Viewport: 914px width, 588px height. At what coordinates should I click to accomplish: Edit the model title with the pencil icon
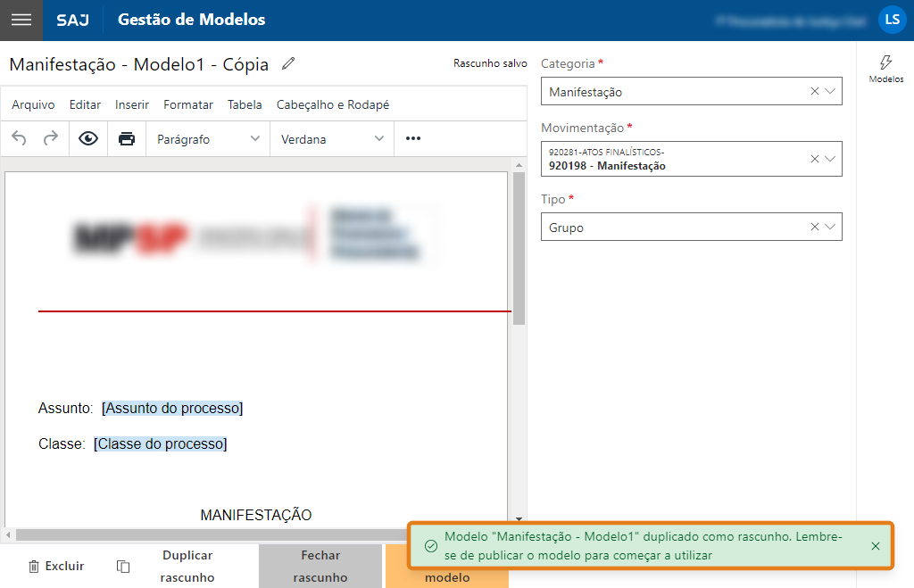tap(287, 64)
